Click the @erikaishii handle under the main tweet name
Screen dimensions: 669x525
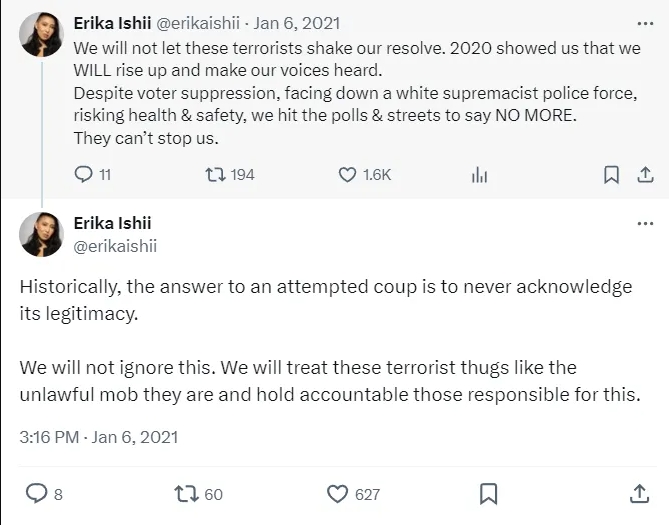[115, 246]
